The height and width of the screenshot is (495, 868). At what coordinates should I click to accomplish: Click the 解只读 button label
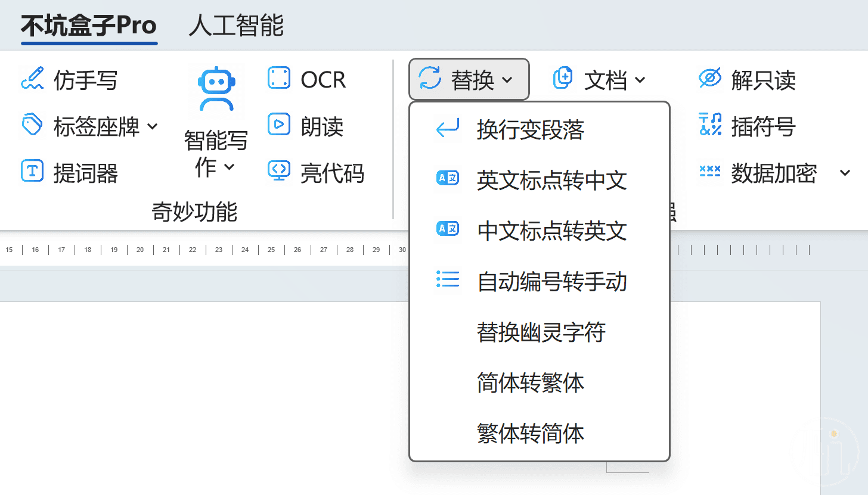pyautogui.click(x=763, y=80)
